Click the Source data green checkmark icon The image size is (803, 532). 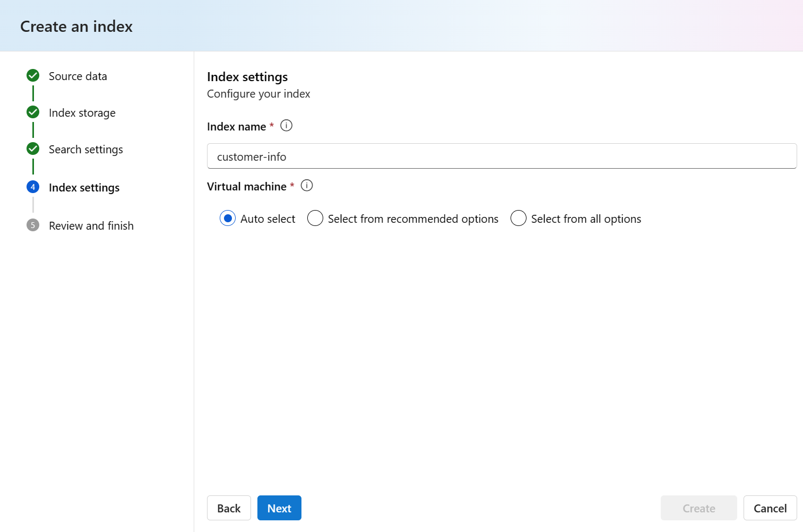pyautogui.click(x=33, y=75)
